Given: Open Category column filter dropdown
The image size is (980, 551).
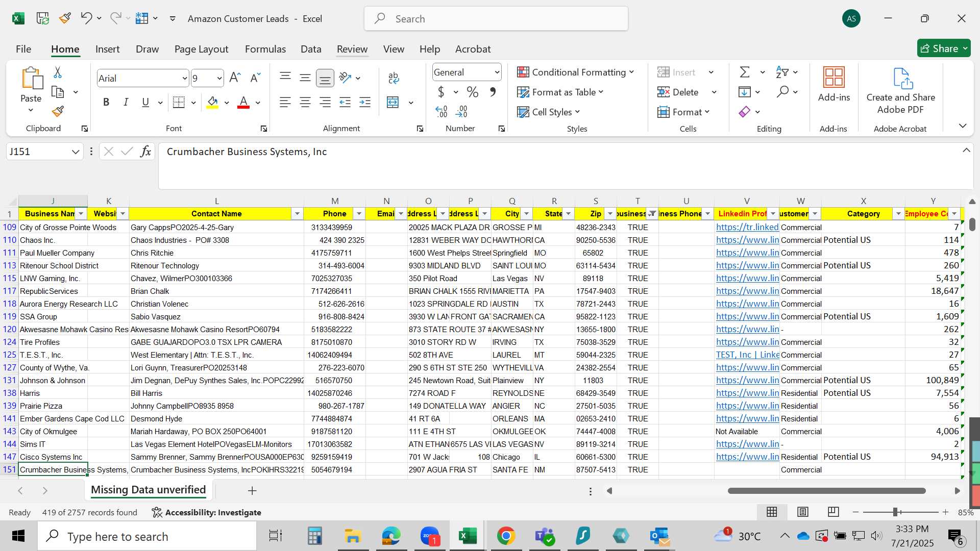Looking at the screenshot, I should (x=899, y=214).
